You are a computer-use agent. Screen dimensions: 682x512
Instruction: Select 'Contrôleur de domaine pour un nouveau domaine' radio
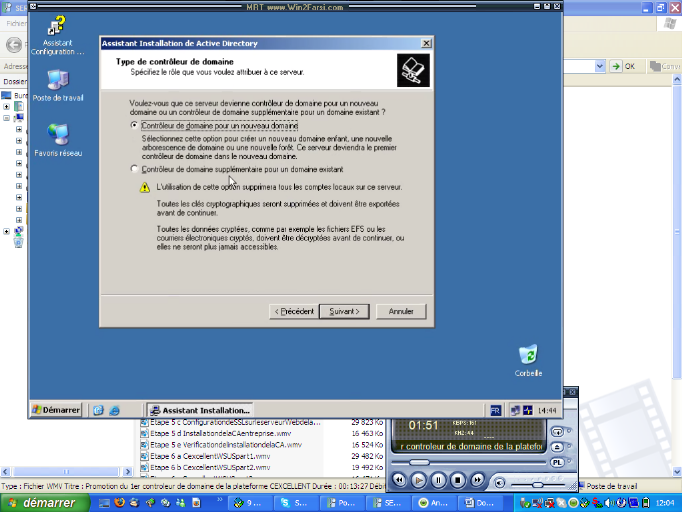[134, 125]
